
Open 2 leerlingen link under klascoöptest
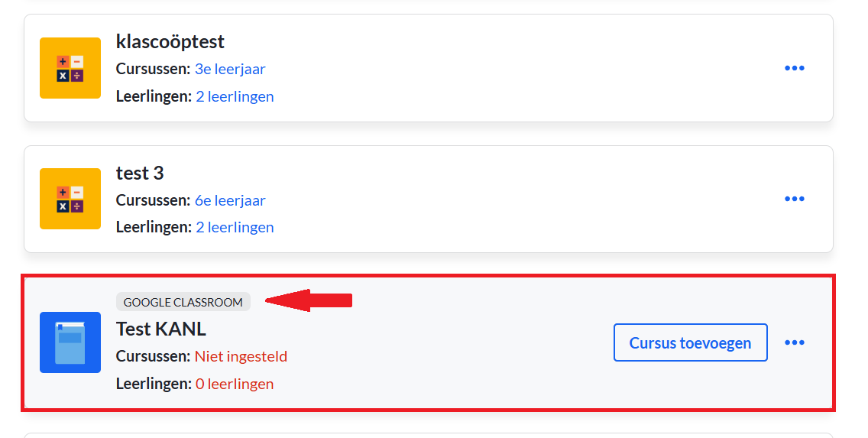[x=235, y=96]
